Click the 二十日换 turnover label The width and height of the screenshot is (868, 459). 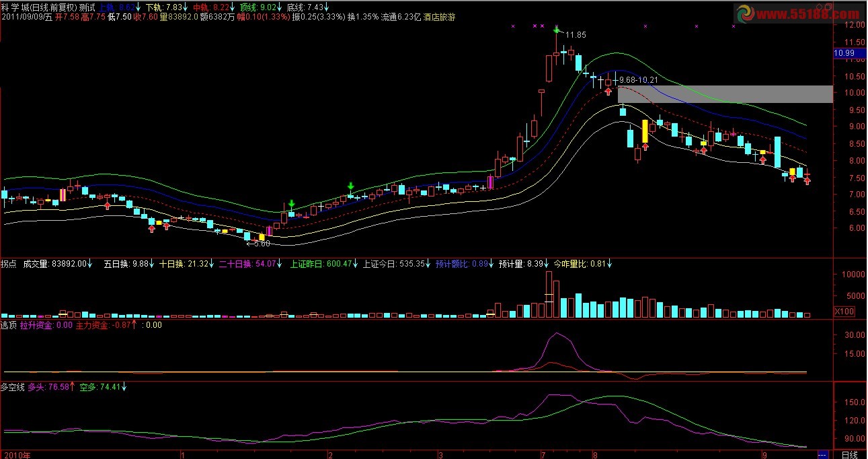click(x=233, y=264)
